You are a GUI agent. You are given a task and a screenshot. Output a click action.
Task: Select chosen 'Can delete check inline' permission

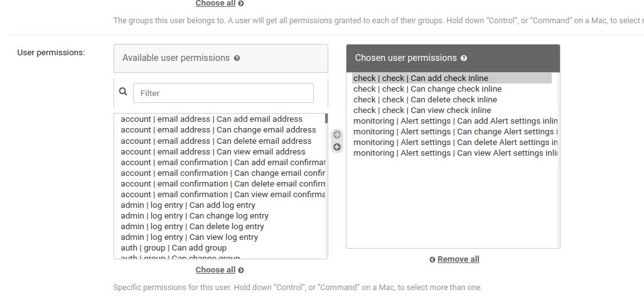point(425,100)
